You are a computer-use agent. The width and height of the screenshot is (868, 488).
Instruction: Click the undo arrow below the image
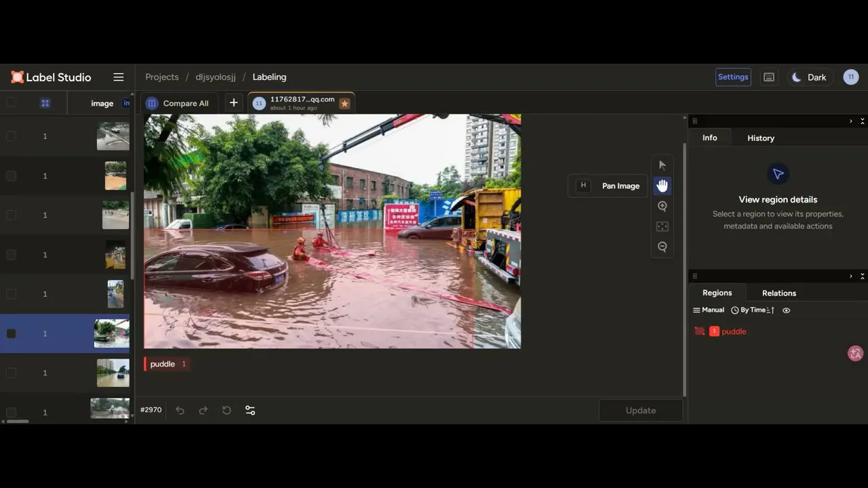click(x=180, y=410)
